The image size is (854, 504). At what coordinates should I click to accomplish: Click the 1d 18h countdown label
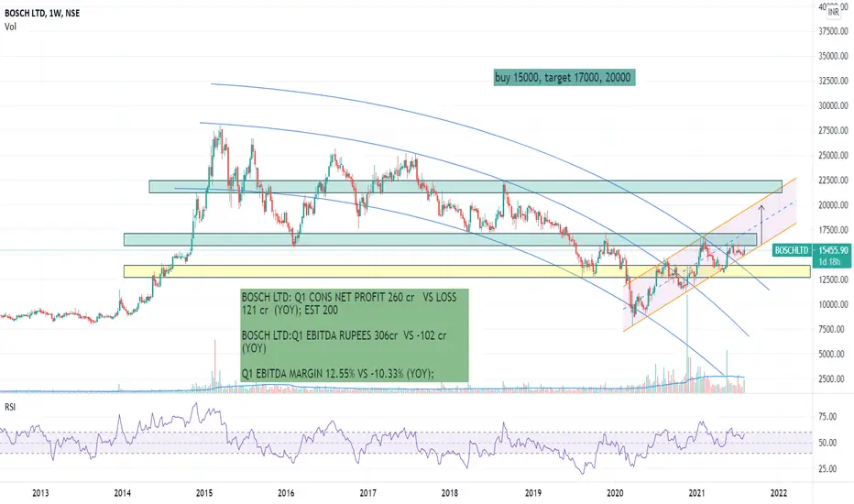829,262
